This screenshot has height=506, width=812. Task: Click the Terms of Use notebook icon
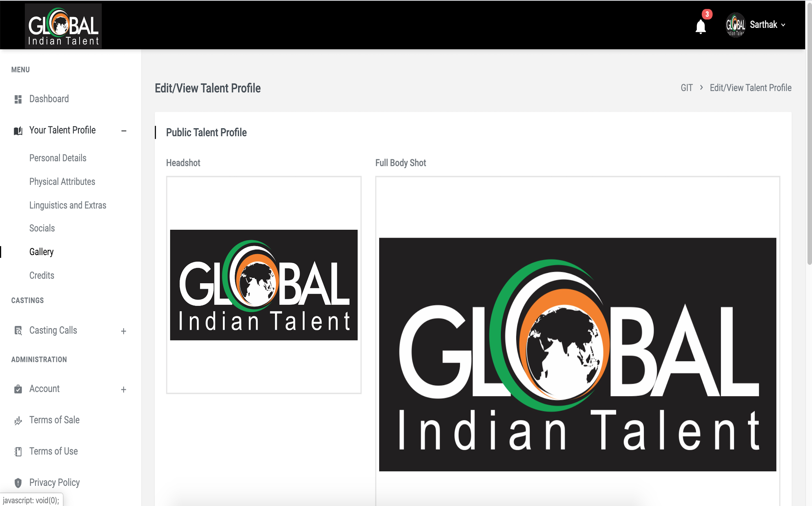18,452
